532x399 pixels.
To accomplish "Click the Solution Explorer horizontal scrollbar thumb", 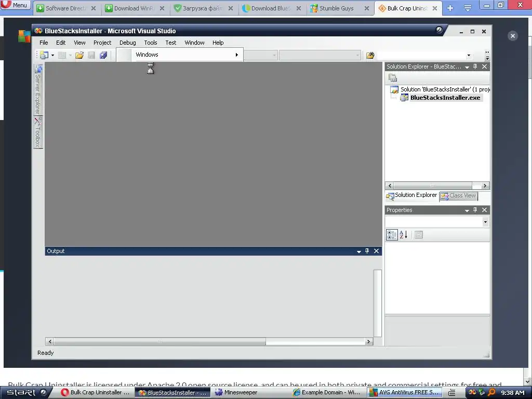I will [x=432, y=185].
